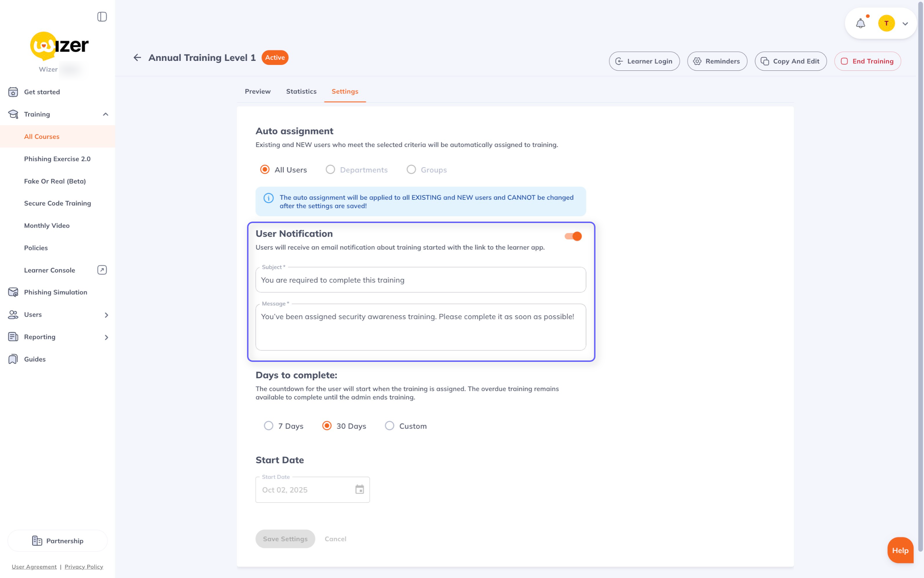Open notifications via the bell icon
The image size is (924, 578).
pos(860,24)
